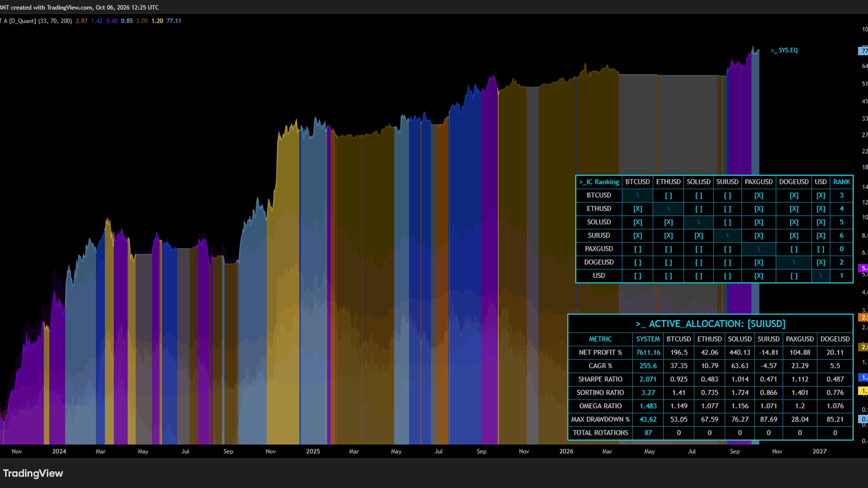Viewport: 868px width, 488px height.
Task: Click PAXGUSD row rank value 0
Action: [842, 249]
